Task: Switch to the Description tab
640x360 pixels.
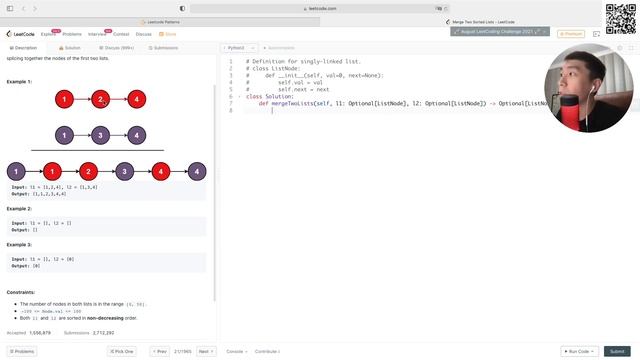Action: pos(23,48)
